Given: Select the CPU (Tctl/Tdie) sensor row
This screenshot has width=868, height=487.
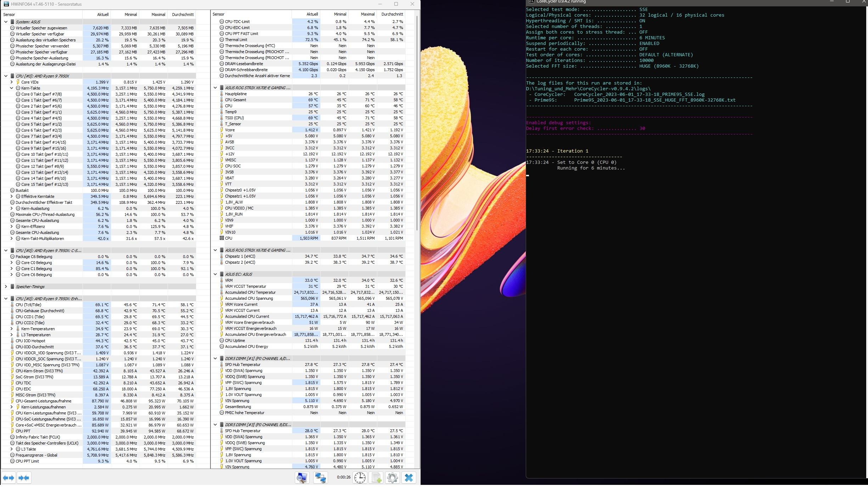Looking at the screenshot, I should pyautogui.click(x=28, y=305).
